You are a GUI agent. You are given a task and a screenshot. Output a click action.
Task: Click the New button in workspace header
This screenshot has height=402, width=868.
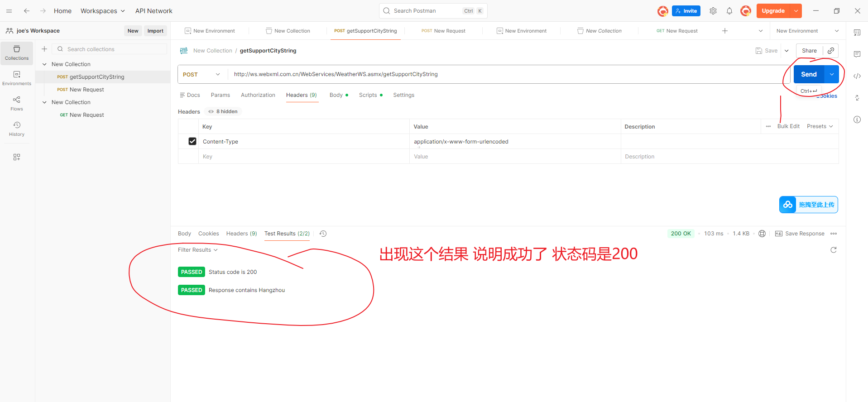133,31
